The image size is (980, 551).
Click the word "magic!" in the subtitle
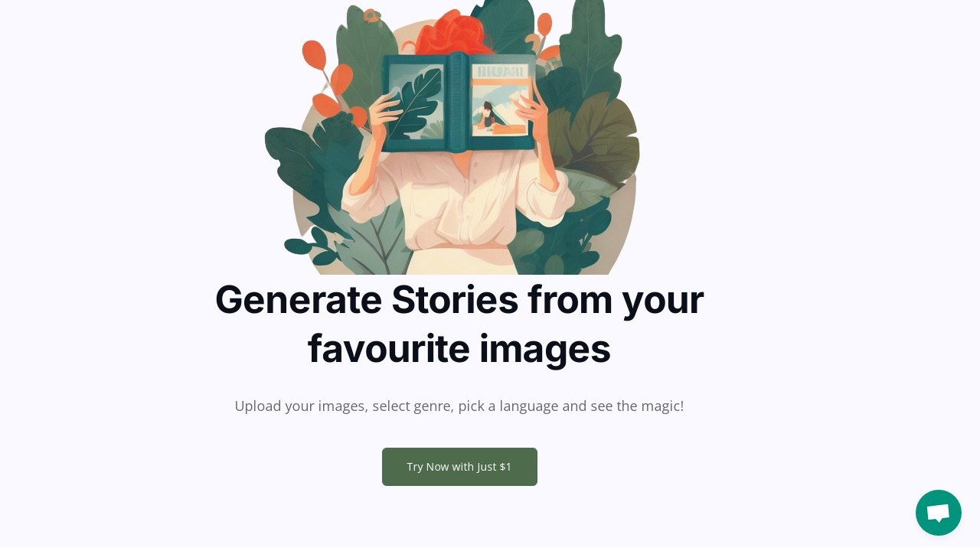click(x=662, y=406)
